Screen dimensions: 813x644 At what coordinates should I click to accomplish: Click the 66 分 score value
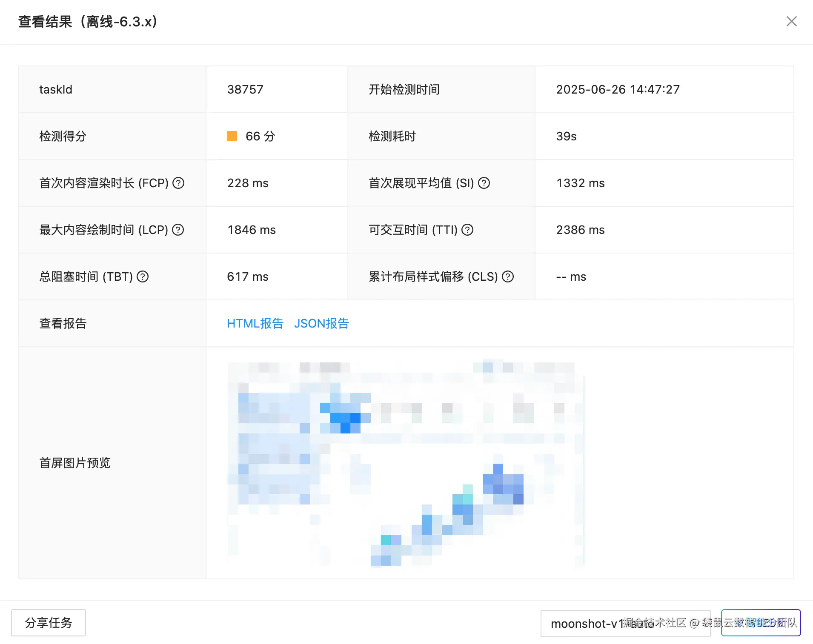(x=260, y=136)
